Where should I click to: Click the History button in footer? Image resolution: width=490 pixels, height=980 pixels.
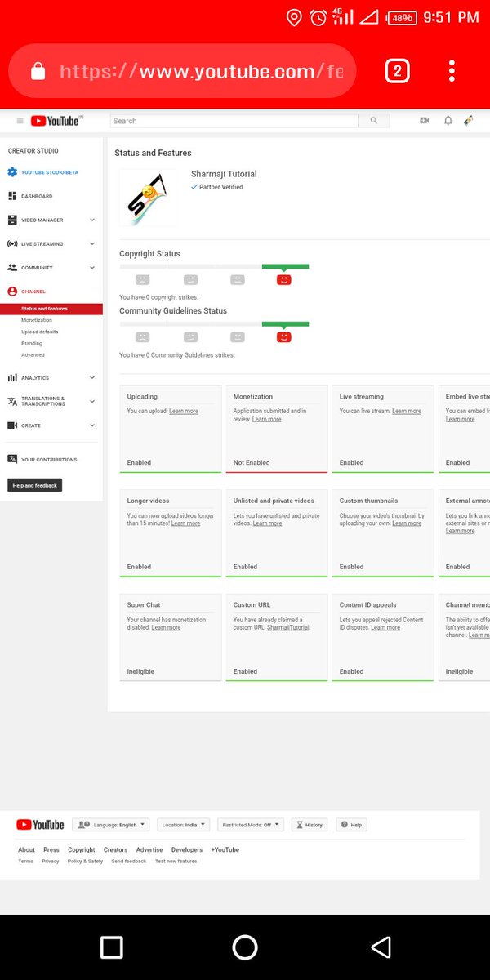pyautogui.click(x=310, y=825)
